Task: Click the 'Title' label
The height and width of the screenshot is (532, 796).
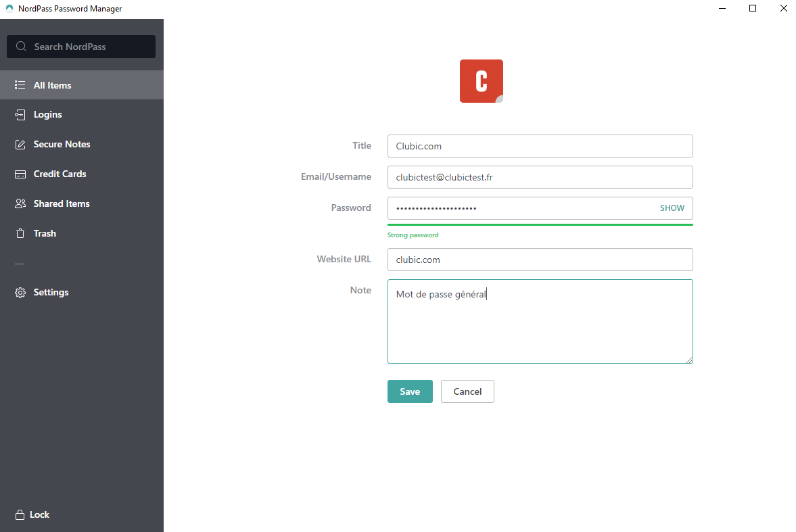Action: [361, 146]
